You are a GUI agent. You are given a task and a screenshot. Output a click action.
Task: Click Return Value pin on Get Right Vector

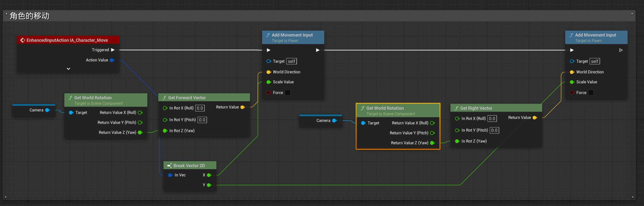[x=535, y=118]
